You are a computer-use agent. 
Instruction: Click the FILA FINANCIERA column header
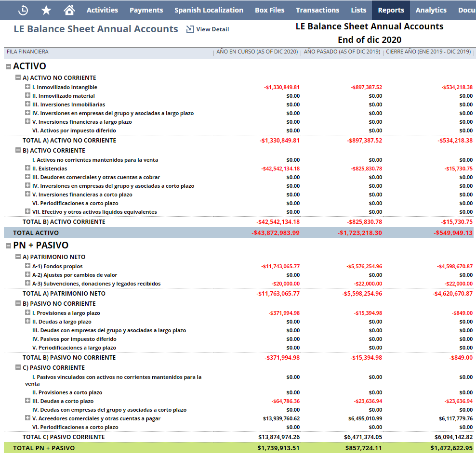(x=27, y=52)
